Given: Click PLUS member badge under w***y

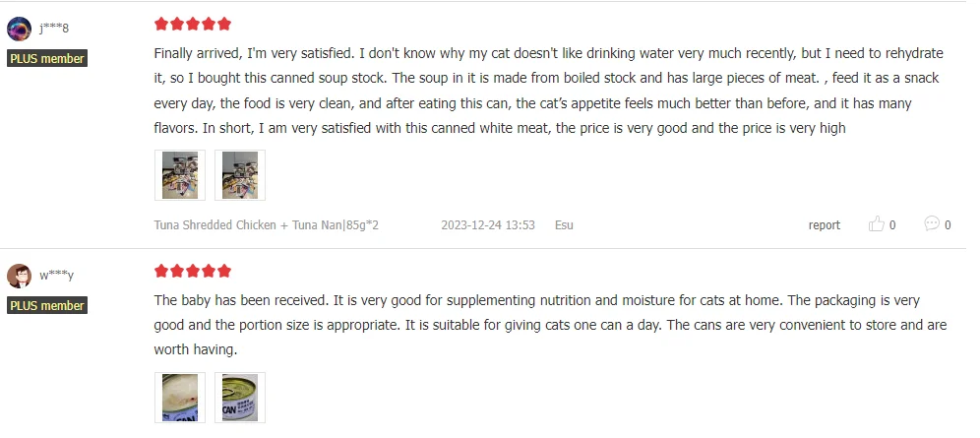Looking at the screenshot, I should pyautogui.click(x=47, y=306).
